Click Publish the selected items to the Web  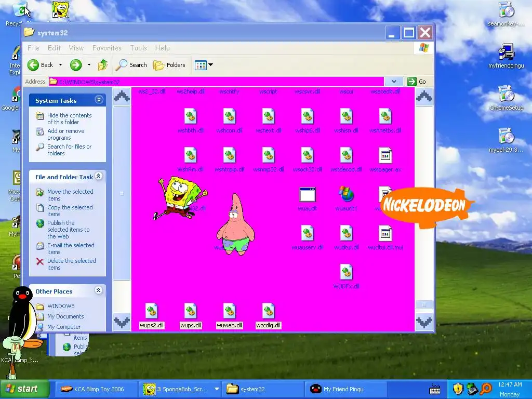tap(68, 229)
